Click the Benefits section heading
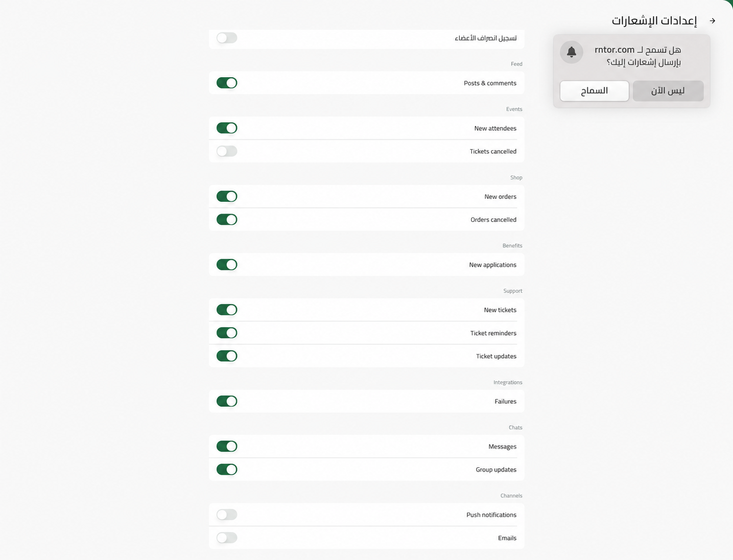This screenshot has width=733, height=560. (512, 246)
